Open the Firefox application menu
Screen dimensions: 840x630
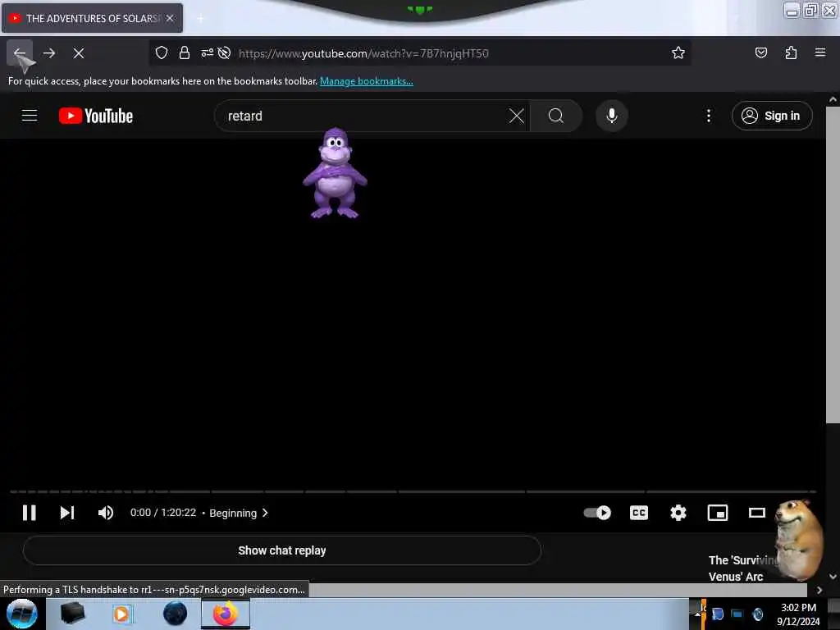(820, 52)
